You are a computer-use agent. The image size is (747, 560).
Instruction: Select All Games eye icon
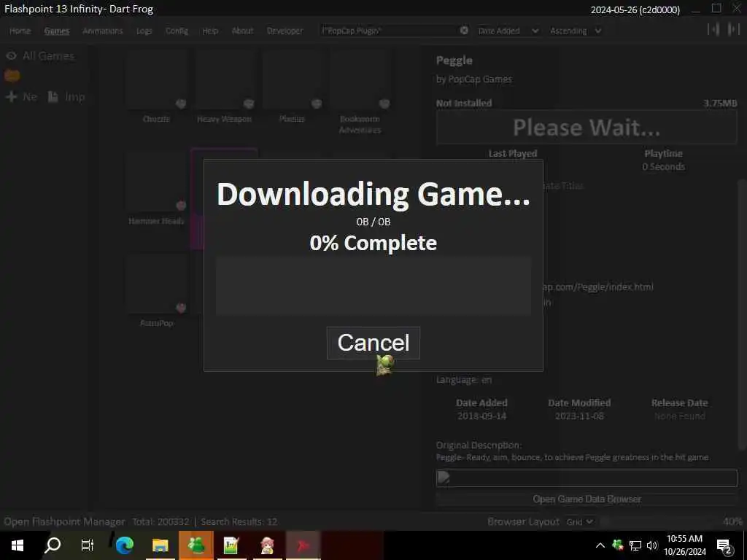click(x=12, y=56)
